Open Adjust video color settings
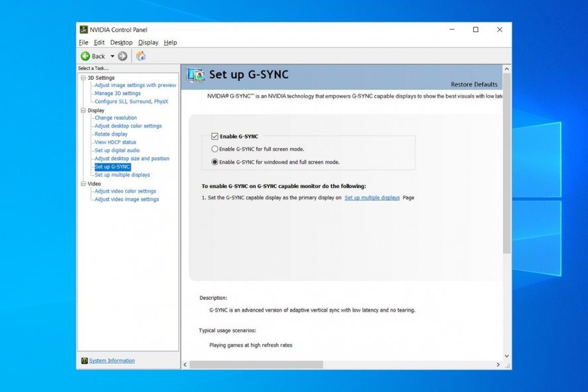Image resolution: width=588 pixels, height=392 pixels. (x=125, y=191)
